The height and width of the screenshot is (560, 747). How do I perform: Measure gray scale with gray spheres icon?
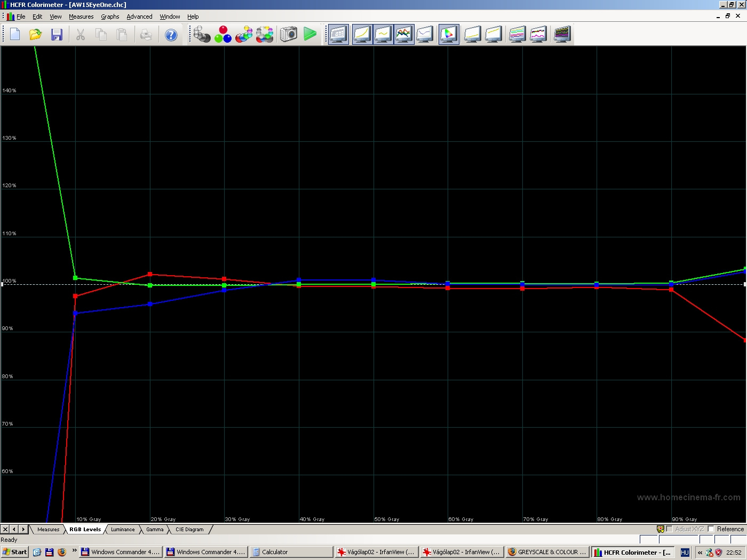click(202, 35)
